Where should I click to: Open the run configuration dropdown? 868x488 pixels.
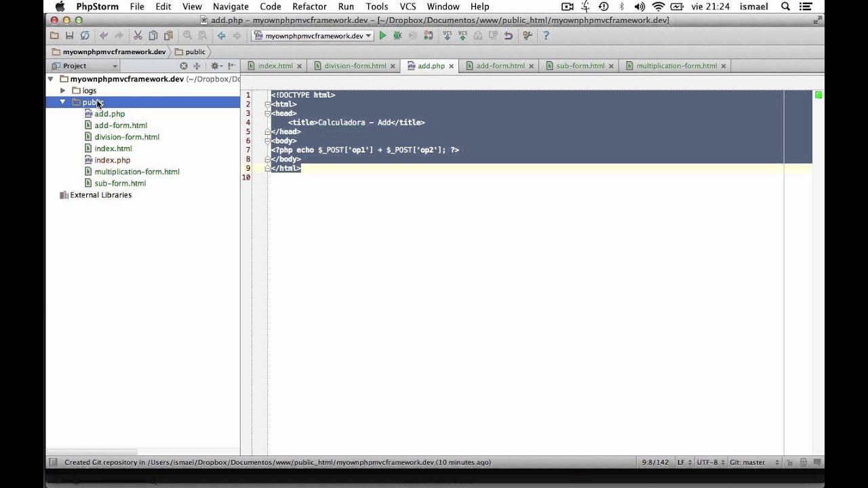(313, 36)
